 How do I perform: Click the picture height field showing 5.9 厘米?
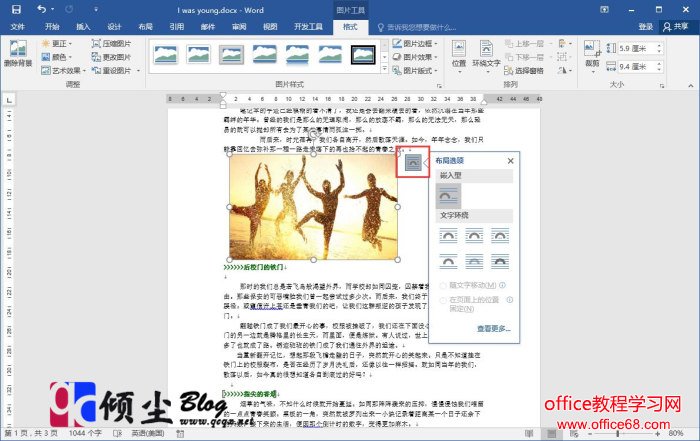pyautogui.click(x=637, y=48)
